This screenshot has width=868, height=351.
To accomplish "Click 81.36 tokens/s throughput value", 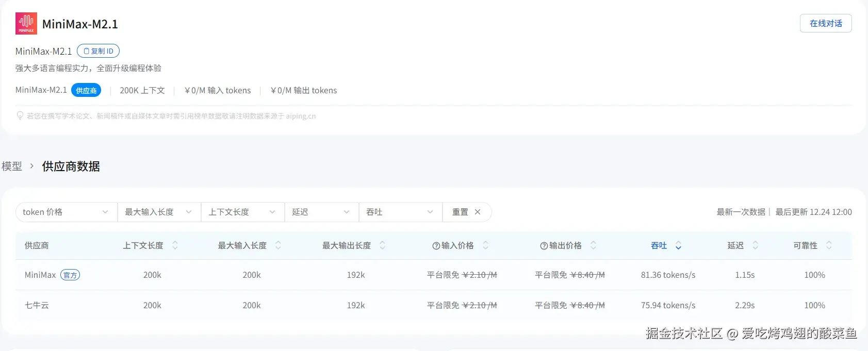I will [x=668, y=275].
